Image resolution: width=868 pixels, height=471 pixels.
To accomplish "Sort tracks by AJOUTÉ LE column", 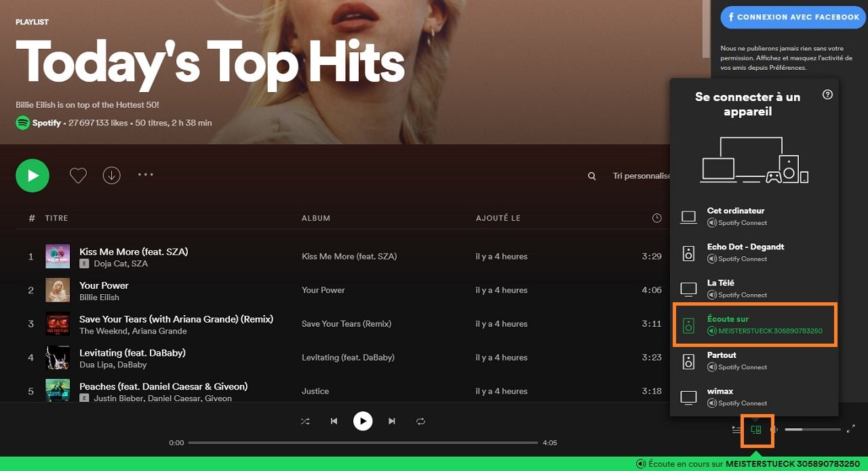I will click(498, 218).
